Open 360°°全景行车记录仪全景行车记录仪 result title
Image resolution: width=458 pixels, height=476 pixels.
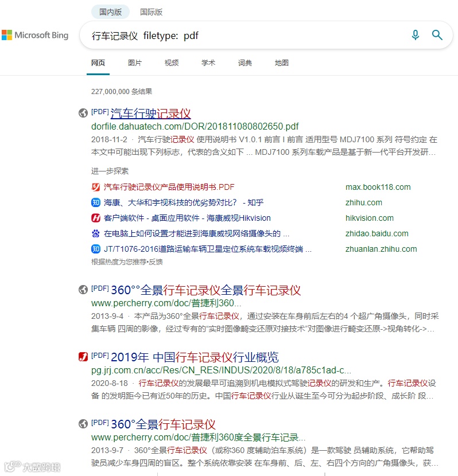[206, 290]
